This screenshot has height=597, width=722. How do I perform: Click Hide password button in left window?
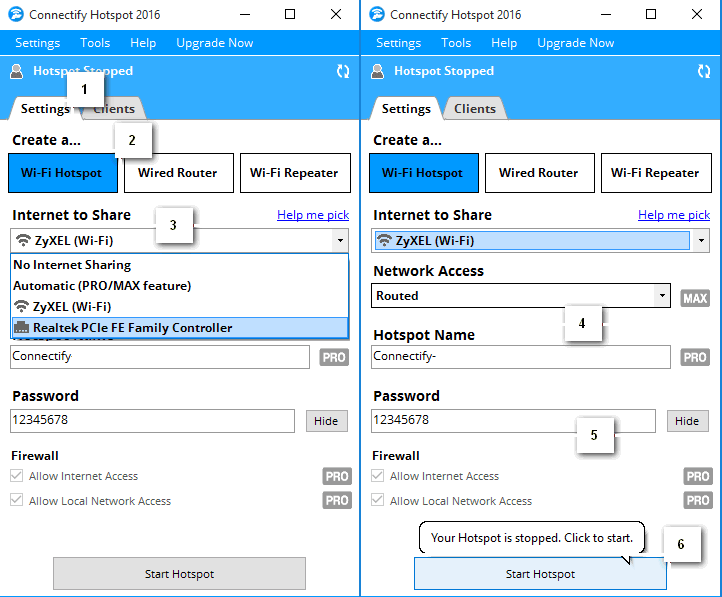326,421
